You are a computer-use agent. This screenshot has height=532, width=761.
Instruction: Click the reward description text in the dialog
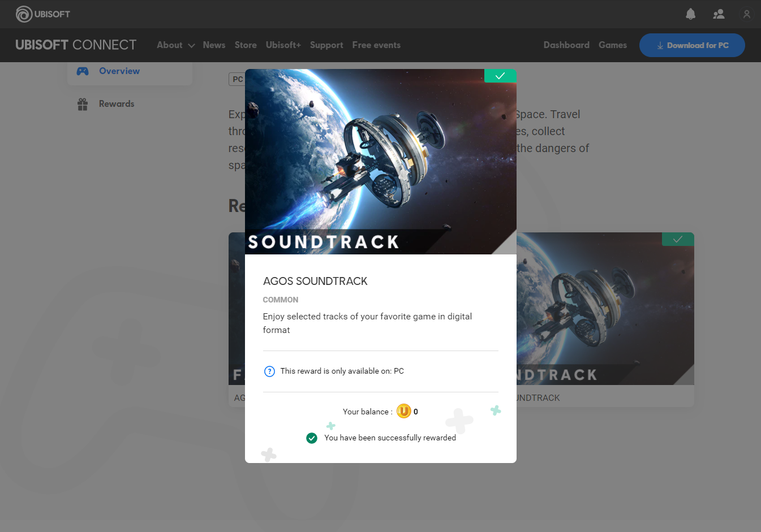pos(367,323)
